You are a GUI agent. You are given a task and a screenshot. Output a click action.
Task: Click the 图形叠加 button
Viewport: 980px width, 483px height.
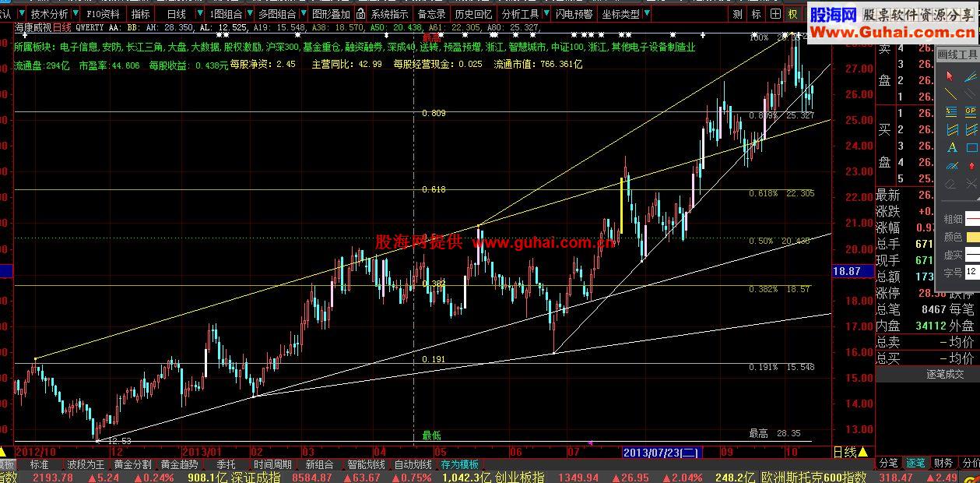click(331, 14)
